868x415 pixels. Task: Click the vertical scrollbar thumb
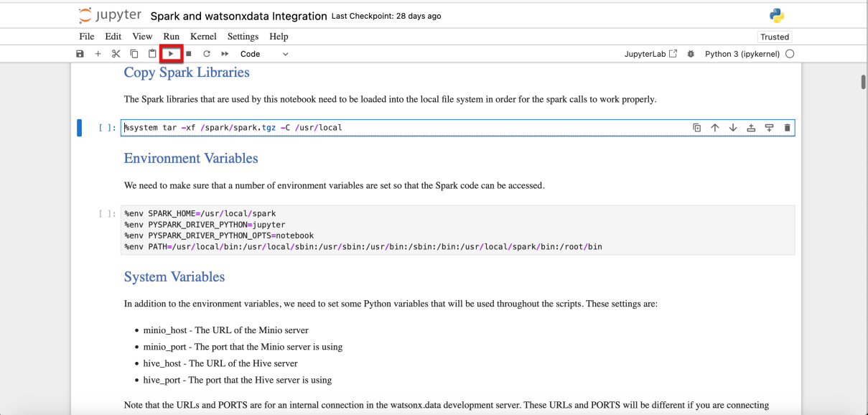tap(863, 82)
